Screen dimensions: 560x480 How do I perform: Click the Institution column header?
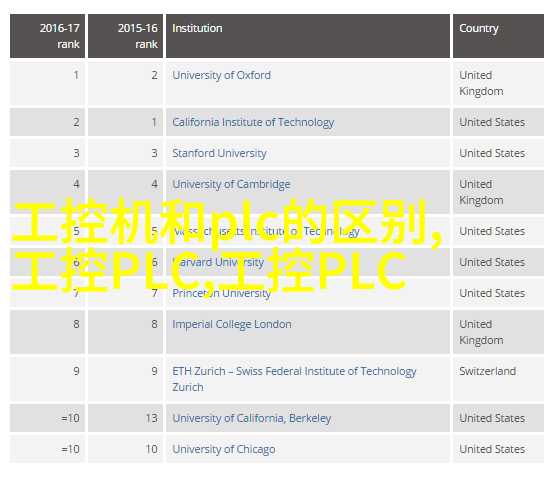coord(308,36)
